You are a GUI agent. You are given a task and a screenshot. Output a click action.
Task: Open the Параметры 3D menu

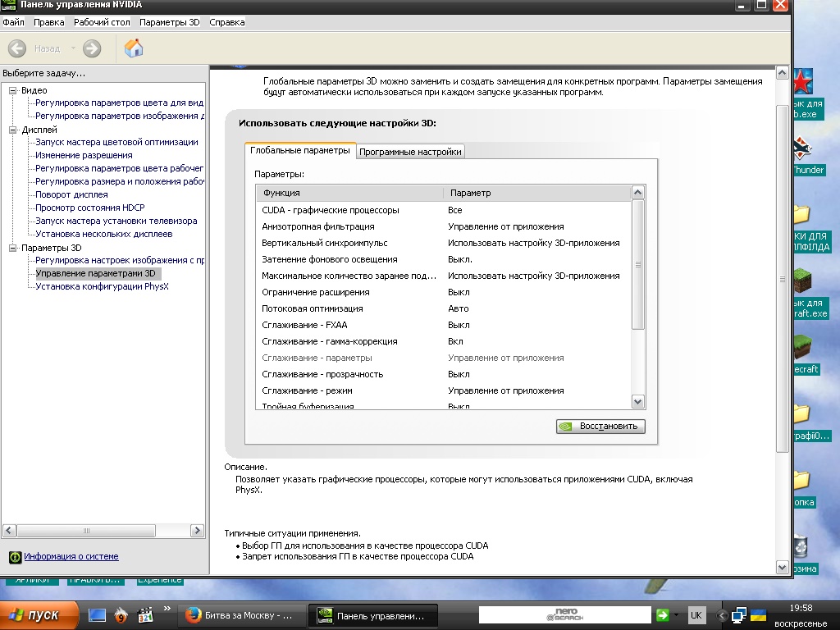(169, 22)
